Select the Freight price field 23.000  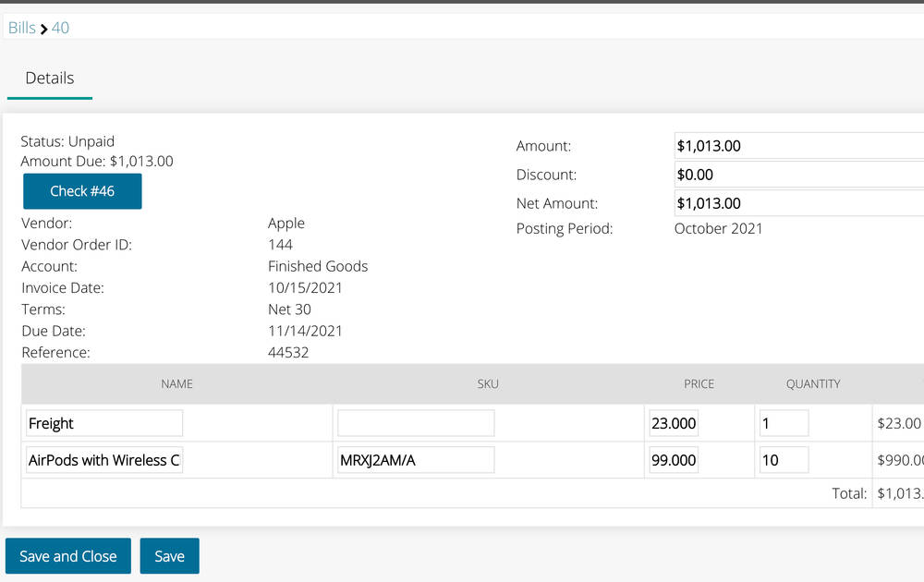coord(674,423)
